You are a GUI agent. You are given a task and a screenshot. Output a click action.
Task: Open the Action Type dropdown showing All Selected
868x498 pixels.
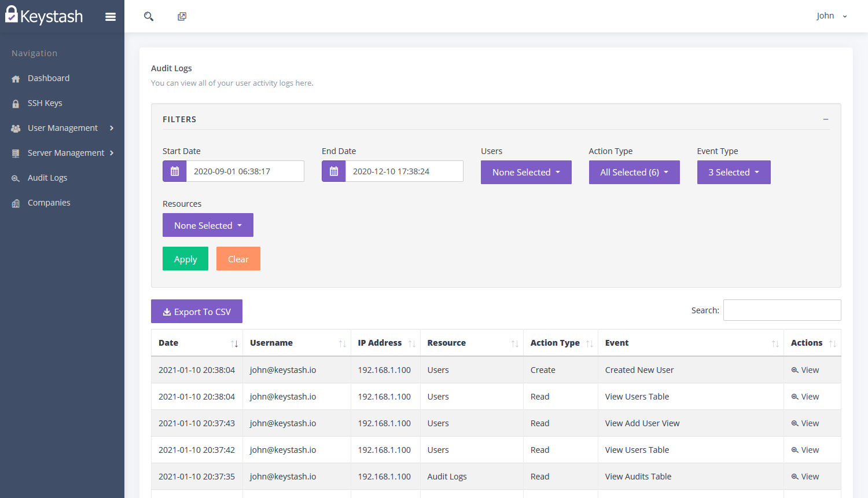point(634,172)
